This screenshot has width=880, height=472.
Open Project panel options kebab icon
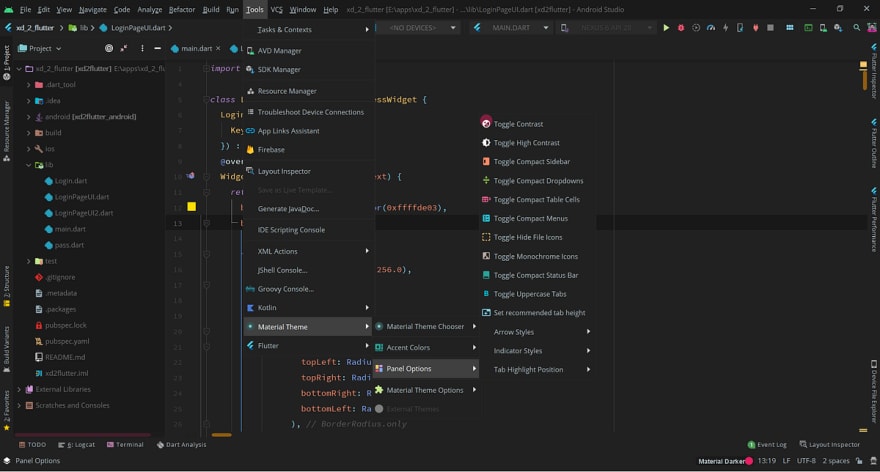142,48
